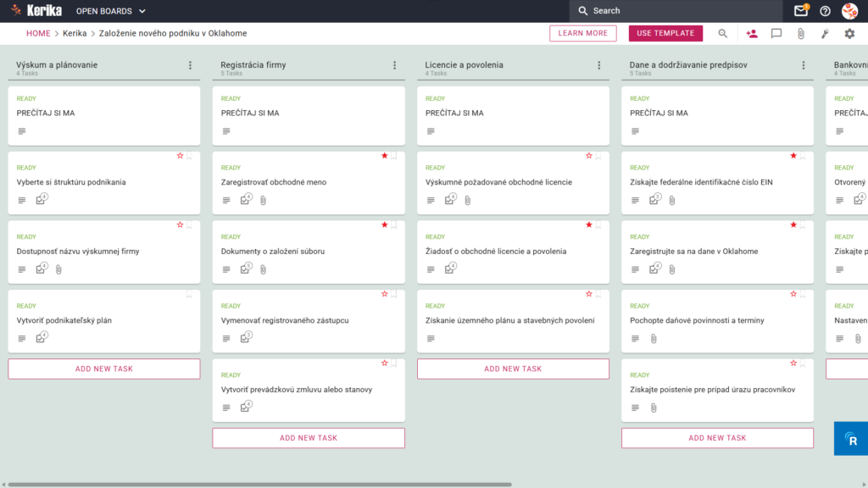Image resolution: width=868 pixels, height=488 pixels.
Task: Click the LEARN MORE button
Action: click(x=583, y=33)
